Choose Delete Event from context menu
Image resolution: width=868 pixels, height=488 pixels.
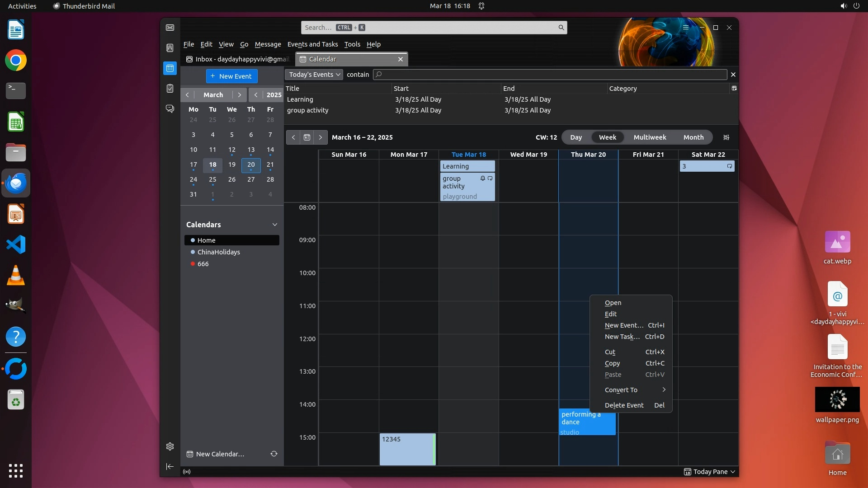click(x=624, y=405)
